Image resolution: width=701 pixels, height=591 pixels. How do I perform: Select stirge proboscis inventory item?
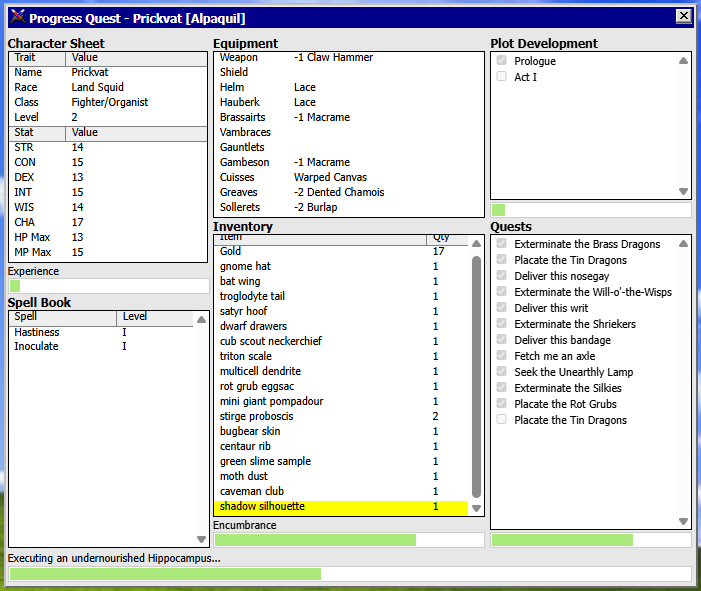click(342, 417)
